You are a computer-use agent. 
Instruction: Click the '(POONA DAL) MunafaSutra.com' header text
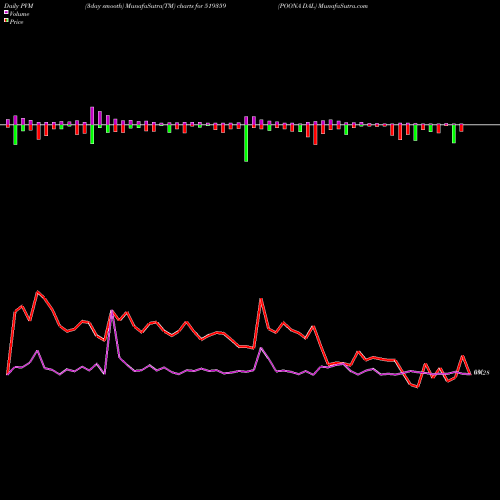[323, 6]
